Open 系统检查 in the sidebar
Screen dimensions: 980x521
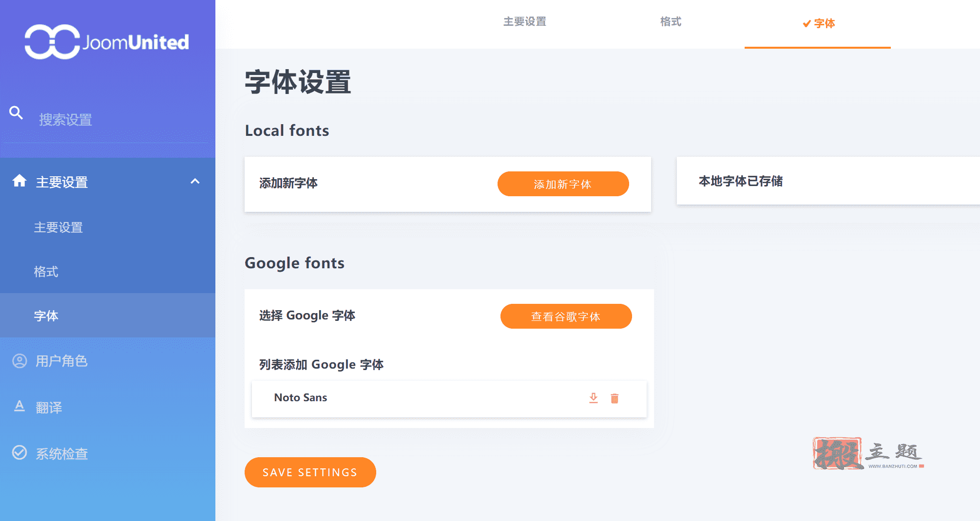pos(108,453)
